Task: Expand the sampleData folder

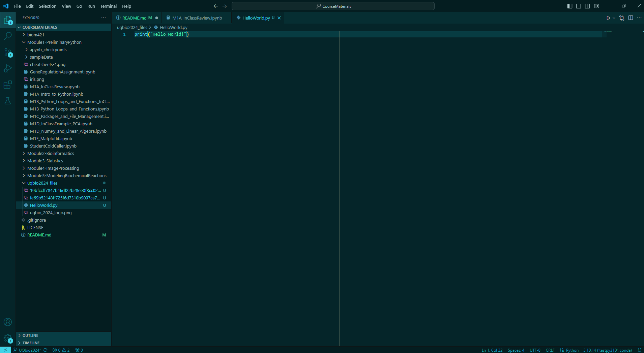Action: point(63,57)
